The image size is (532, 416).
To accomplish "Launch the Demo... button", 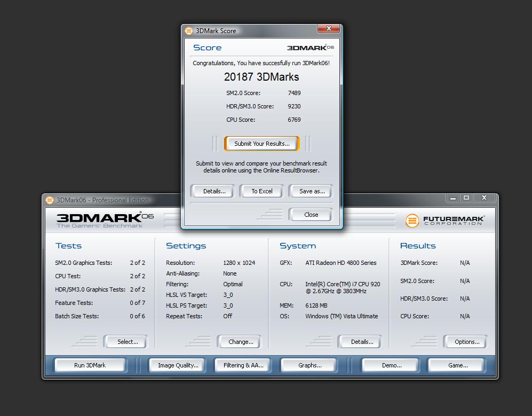I will click(x=392, y=365).
